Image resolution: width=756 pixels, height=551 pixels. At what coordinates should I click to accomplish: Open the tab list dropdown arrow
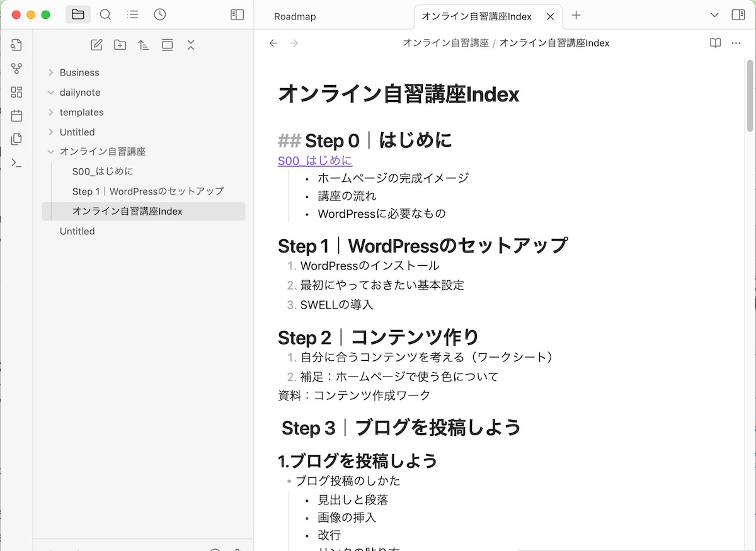pos(714,15)
